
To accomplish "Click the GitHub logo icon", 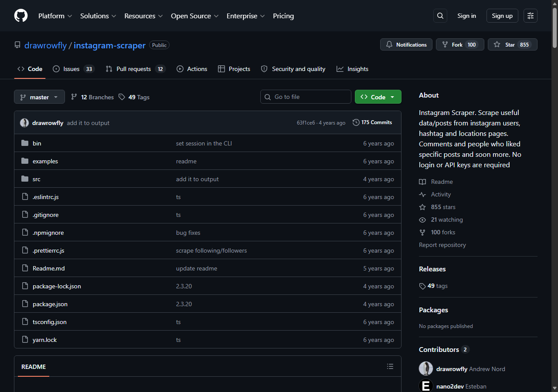I will (21, 16).
